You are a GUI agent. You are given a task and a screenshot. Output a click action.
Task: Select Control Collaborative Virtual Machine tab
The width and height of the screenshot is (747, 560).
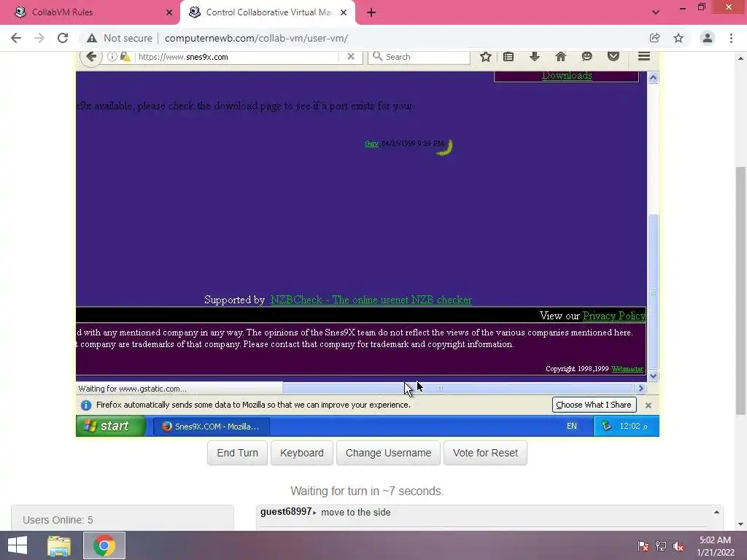(268, 12)
